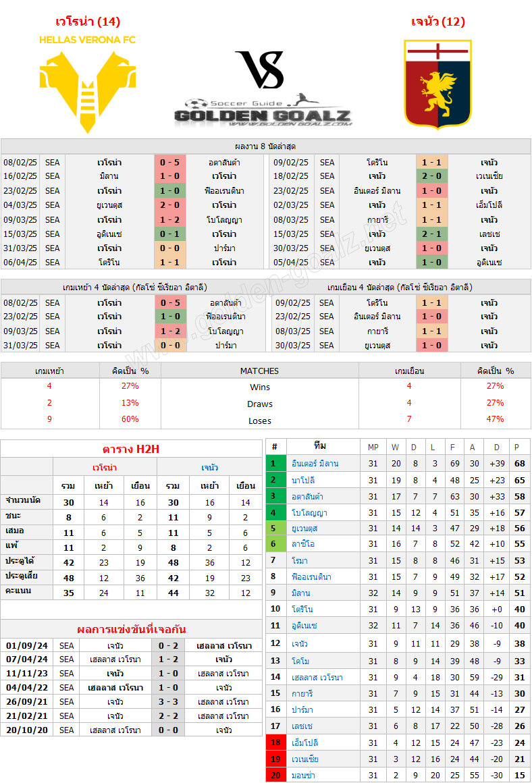
Task: Click the date 06/04/25 for โตริโน match
Action: click(x=20, y=262)
